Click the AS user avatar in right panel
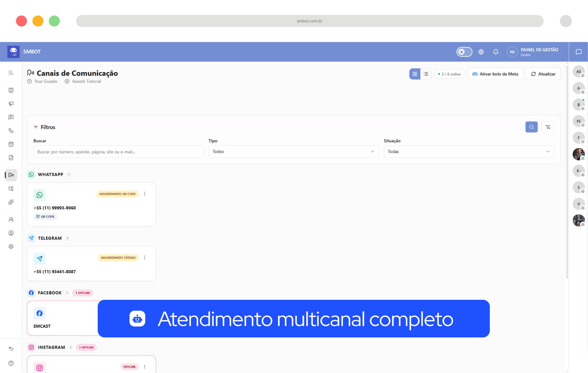 point(579,71)
